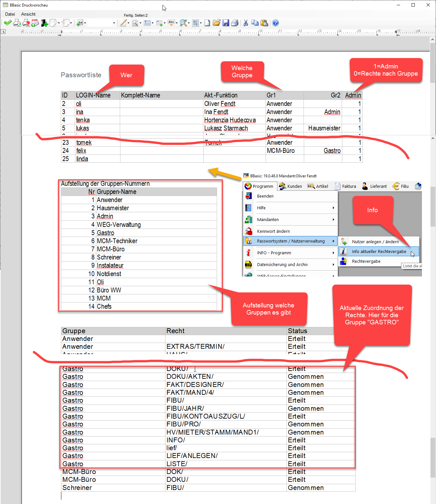This screenshot has width=436, height=504.
Task: Click the magnifier icon next to the pencil
Action: click(x=135, y=23)
